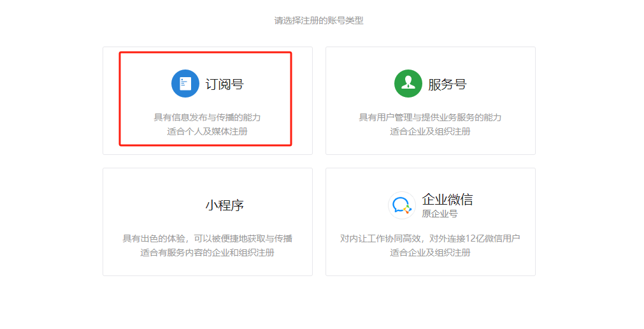
Task: Click text 适合有服务内容的企业和组织注册
Action: coord(208,252)
